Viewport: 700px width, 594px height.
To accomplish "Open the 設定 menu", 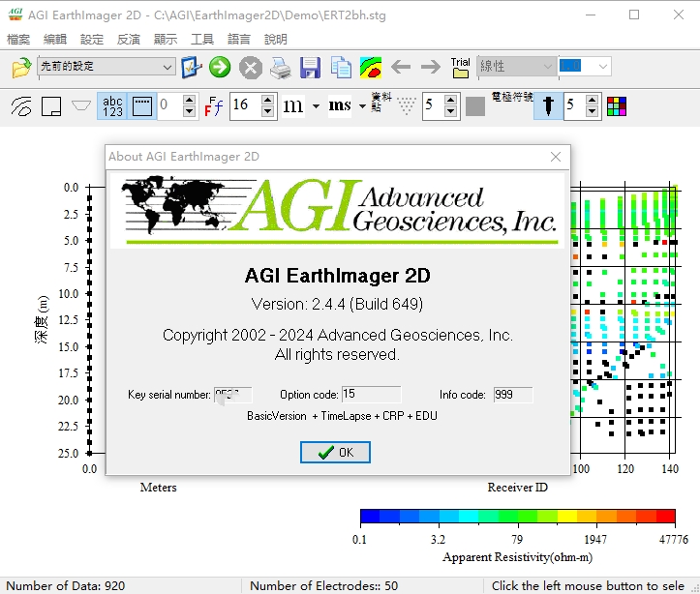I will pos(92,40).
